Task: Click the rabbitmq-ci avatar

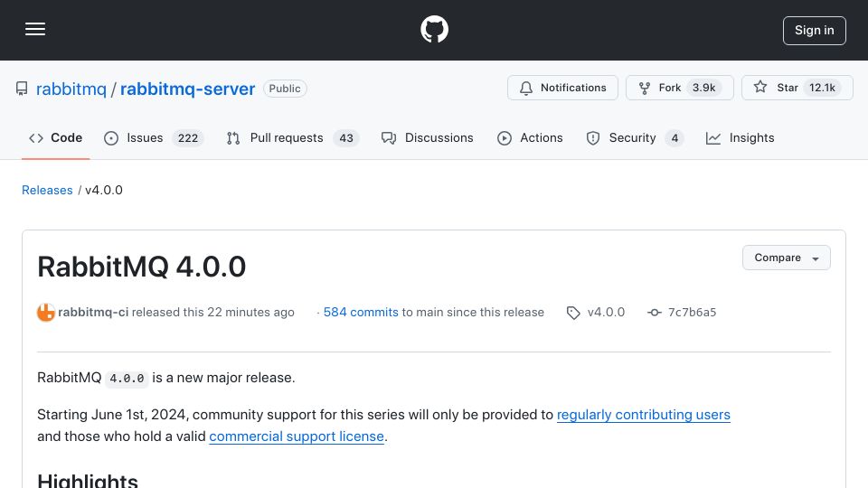Action: click(46, 312)
